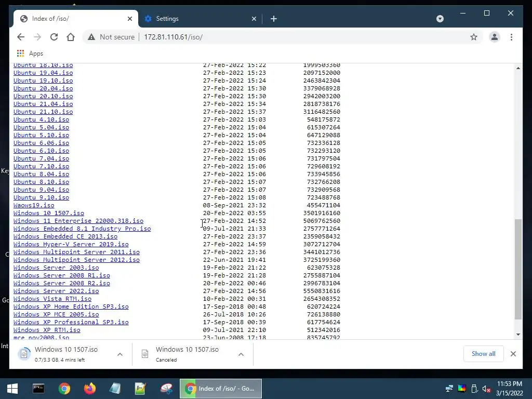
Task: Bookmark this page with the star icon
Action: tap(474, 37)
